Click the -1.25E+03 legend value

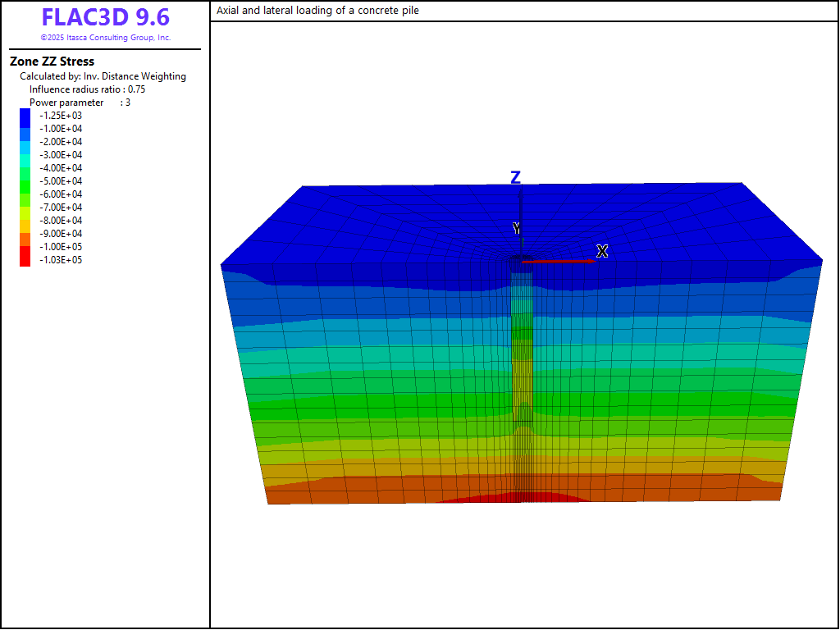point(60,116)
